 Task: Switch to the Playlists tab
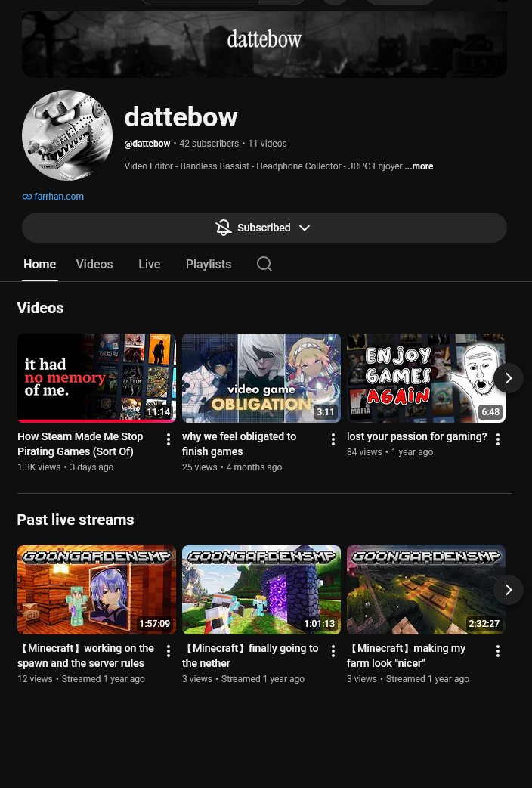click(x=209, y=265)
